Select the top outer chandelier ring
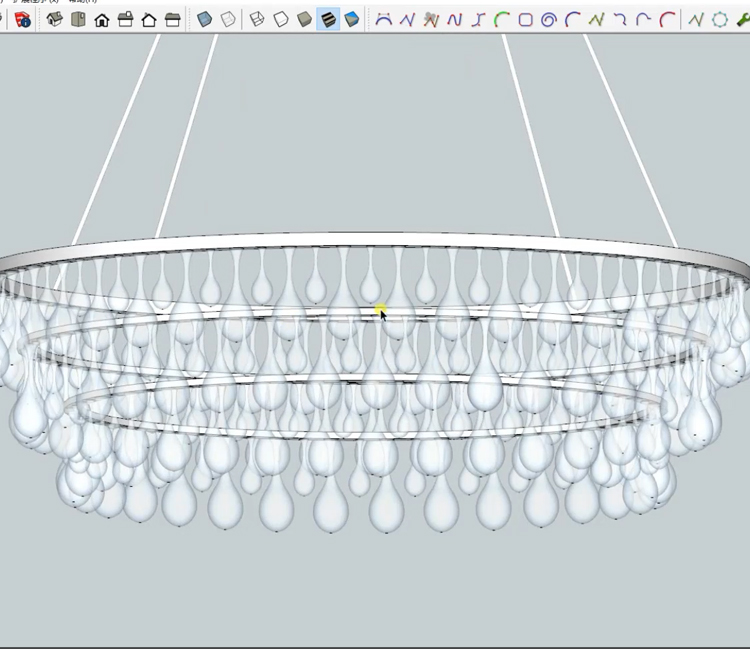750x649 pixels. pos(373,241)
